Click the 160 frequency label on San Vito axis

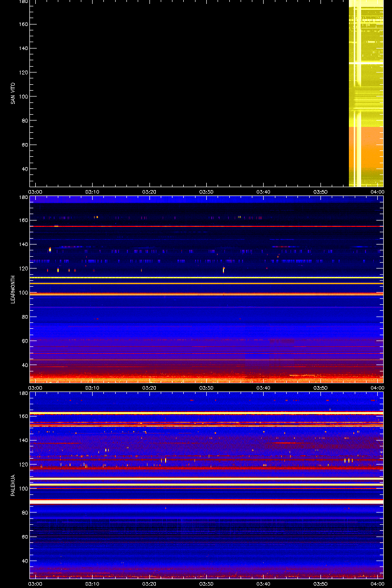click(23, 24)
